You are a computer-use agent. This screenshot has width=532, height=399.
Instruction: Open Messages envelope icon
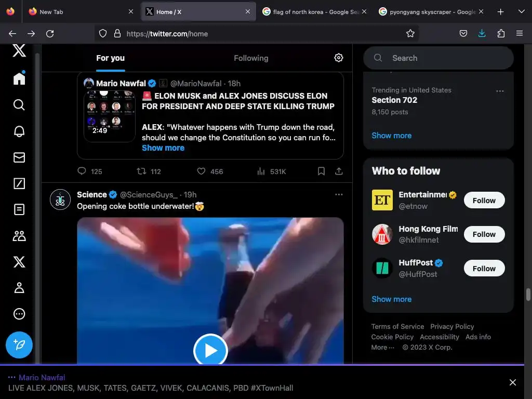(x=19, y=157)
